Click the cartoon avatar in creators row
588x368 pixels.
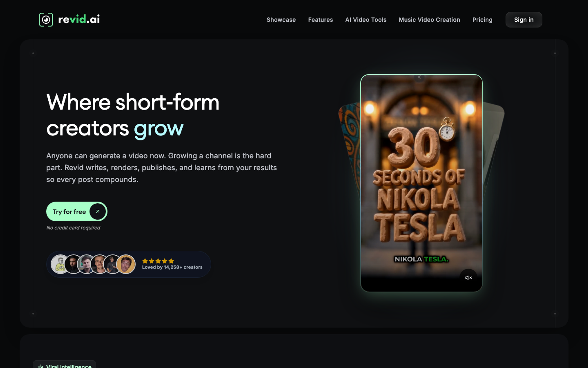[60, 264]
